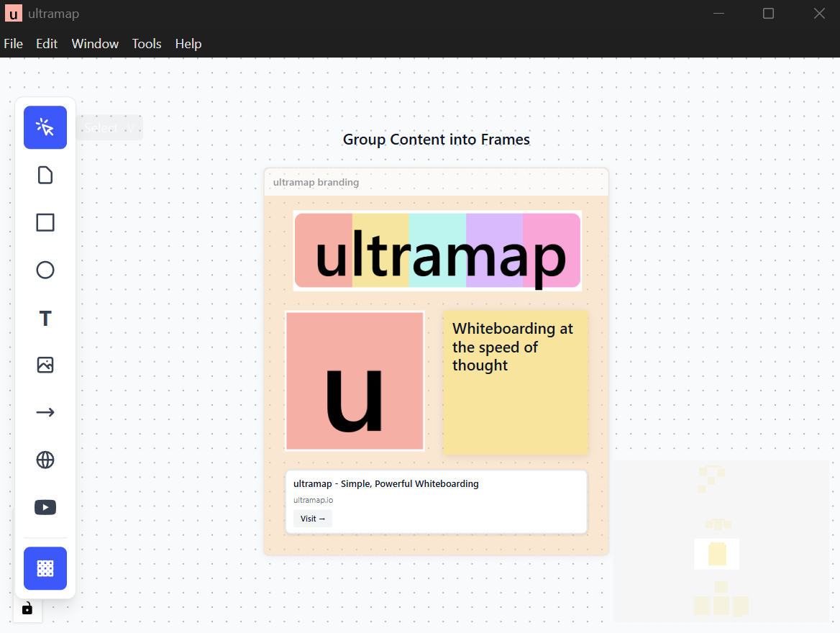Screen dimensions: 840x633
Task: Click the ultramap.io link text
Action: 313,500
